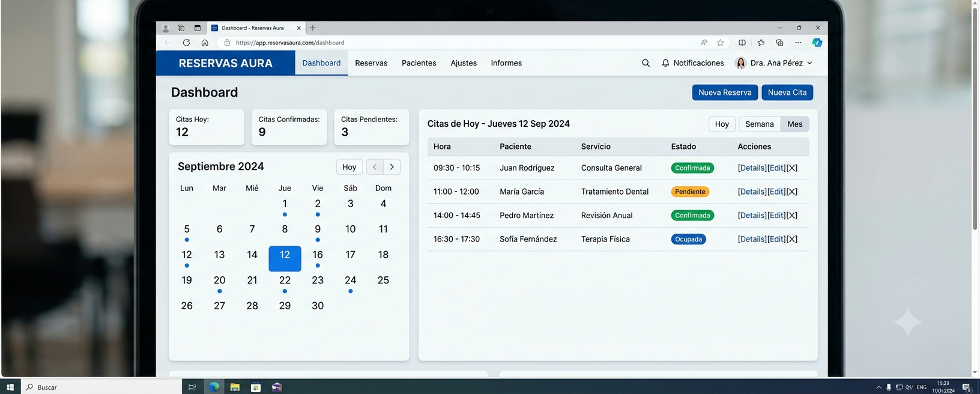Click browser split screen icon
This screenshot has height=394, width=980.
coord(742,43)
